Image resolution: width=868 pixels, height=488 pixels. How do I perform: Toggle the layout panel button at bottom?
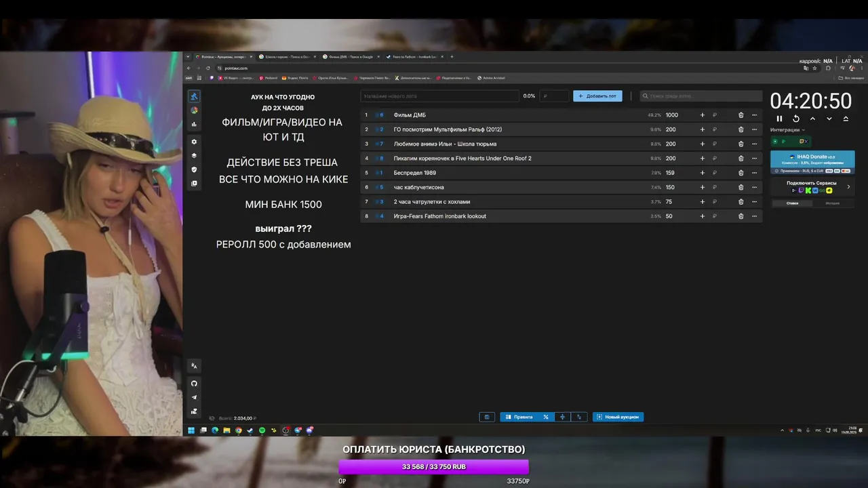point(486,417)
